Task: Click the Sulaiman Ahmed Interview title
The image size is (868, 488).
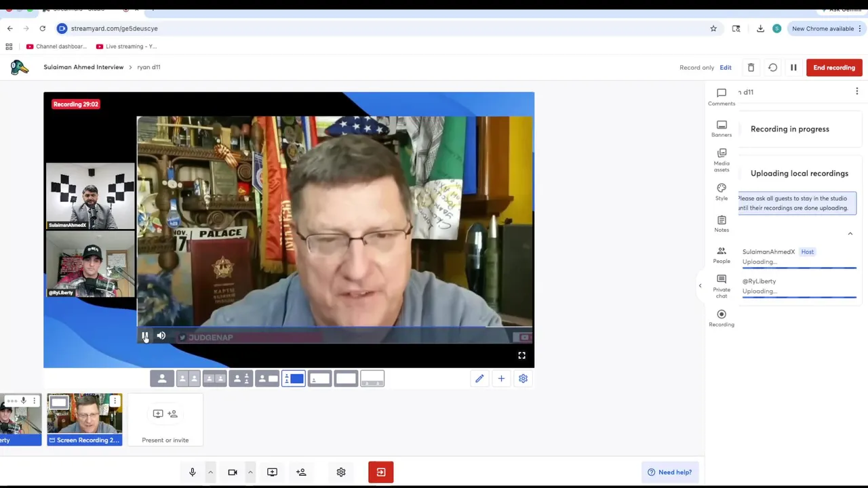Action: (83, 67)
